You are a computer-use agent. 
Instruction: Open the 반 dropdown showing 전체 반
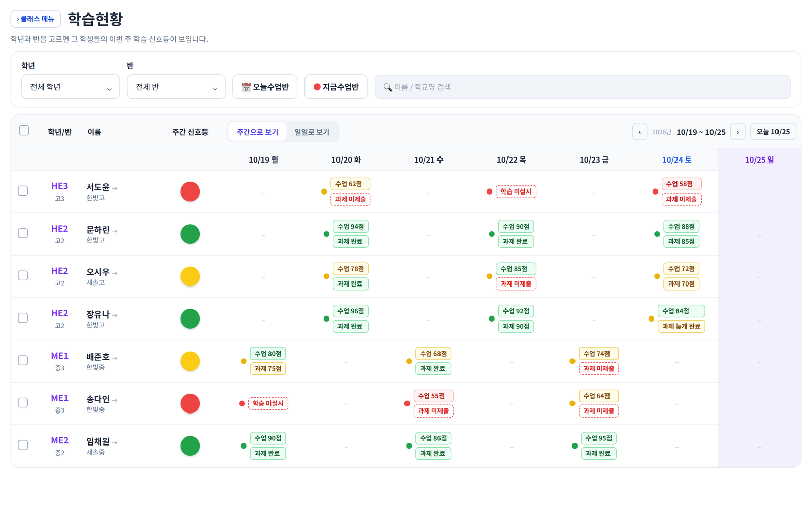(176, 87)
